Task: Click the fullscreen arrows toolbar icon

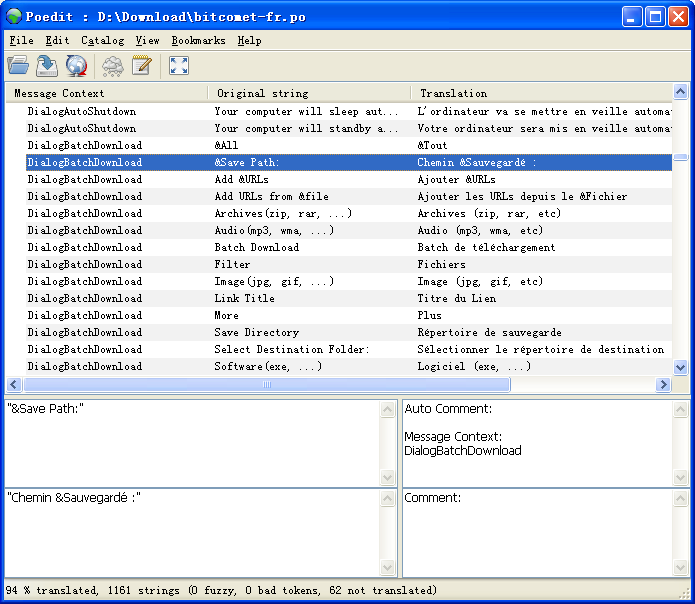Action: pyautogui.click(x=179, y=66)
